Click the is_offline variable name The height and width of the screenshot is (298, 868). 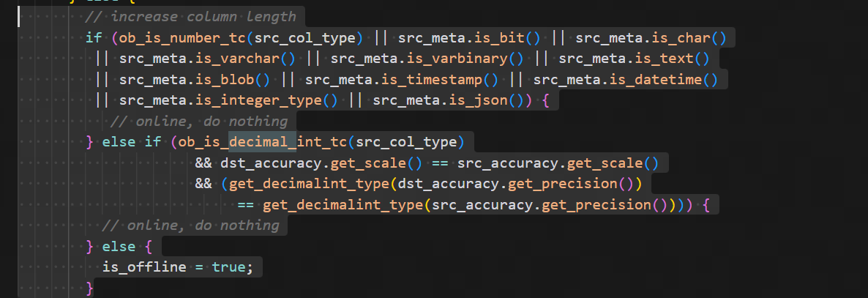pyautogui.click(x=144, y=267)
